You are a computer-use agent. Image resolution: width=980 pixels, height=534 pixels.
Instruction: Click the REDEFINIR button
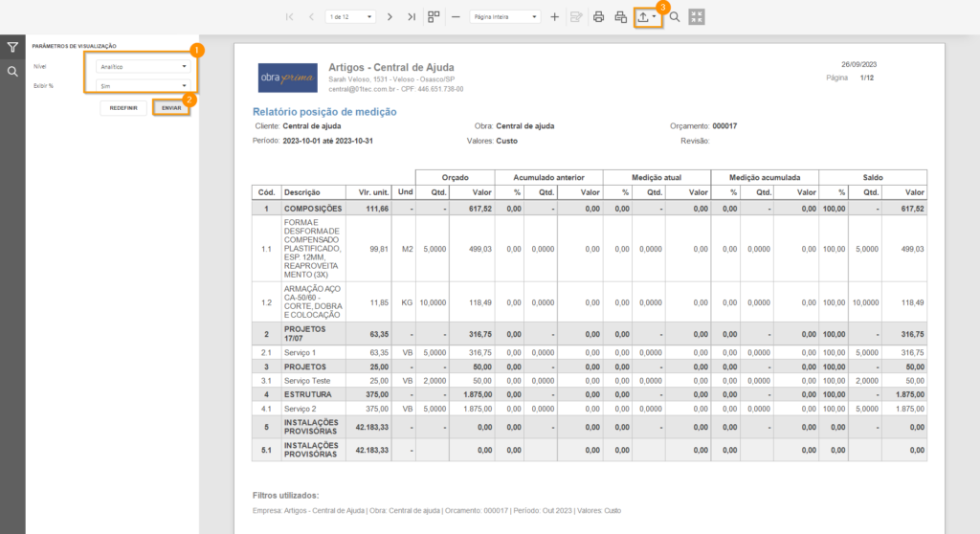click(123, 108)
